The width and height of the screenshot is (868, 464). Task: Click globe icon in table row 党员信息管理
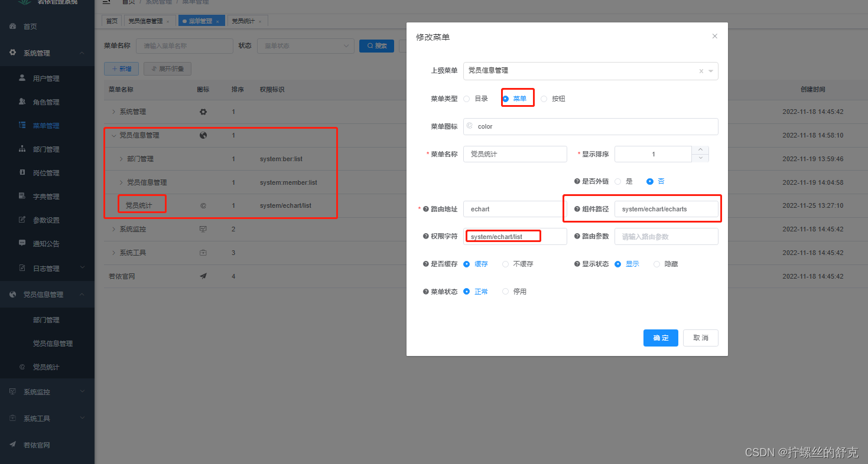pyautogui.click(x=203, y=135)
